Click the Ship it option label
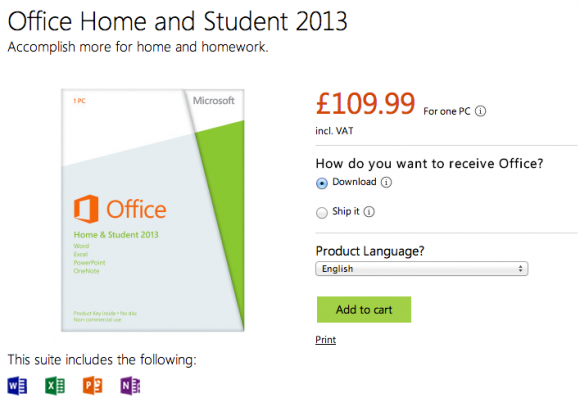The width and height of the screenshot is (580, 398). [x=345, y=211]
